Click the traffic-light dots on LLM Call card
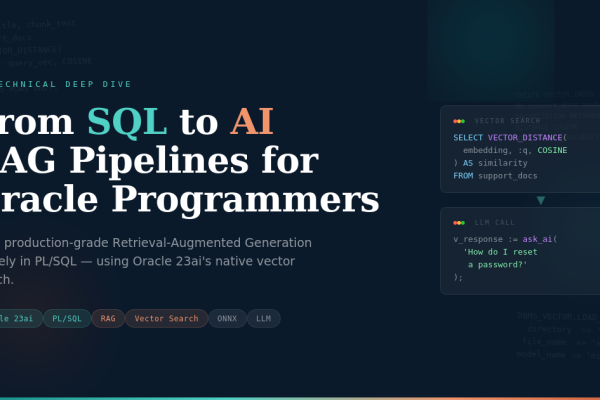 [459, 222]
